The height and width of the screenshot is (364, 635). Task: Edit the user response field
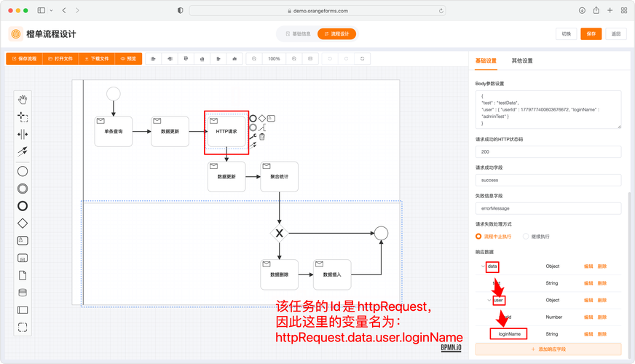588,301
